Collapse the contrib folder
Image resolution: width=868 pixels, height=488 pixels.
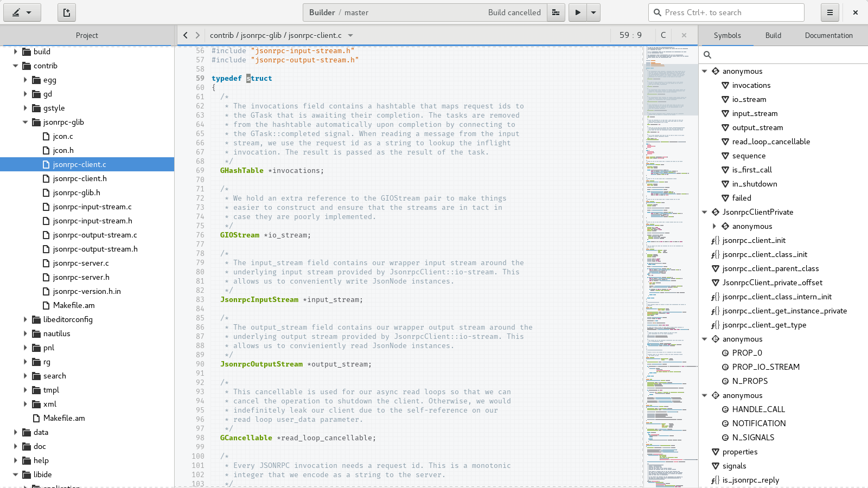(15, 66)
